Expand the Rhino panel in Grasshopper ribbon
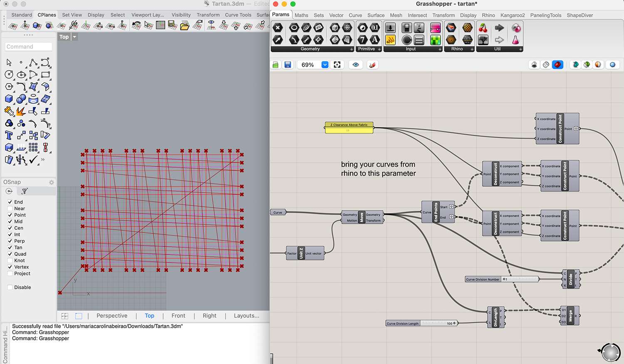Screen dimensions: 624x364 [472, 49]
